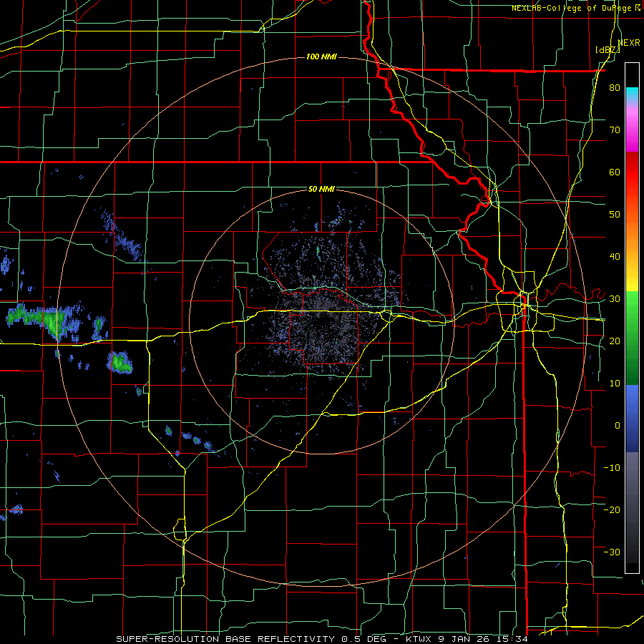The image size is (644, 644).
Task: Click the -20 value on the dBZ scale
Action: click(x=612, y=509)
